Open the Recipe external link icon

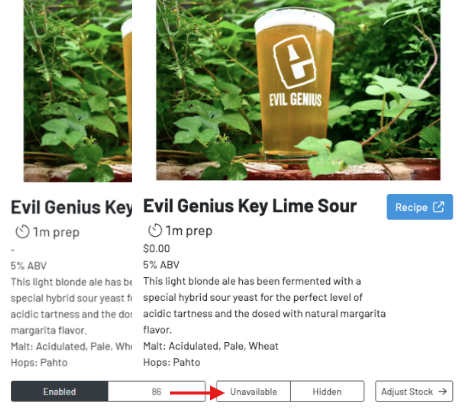point(438,207)
